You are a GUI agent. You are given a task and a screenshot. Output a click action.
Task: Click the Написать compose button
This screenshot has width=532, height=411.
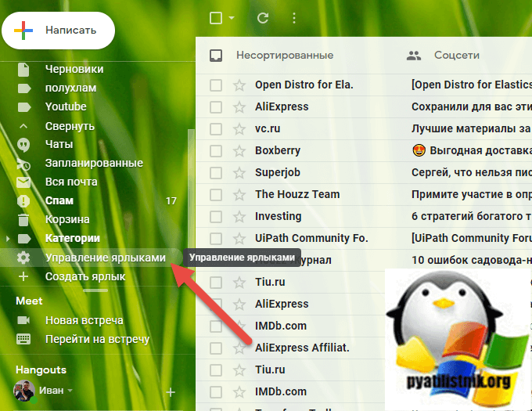click(x=59, y=31)
